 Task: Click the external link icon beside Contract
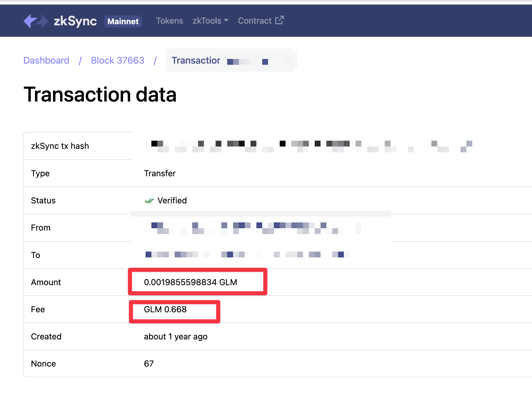coord(279,20)
